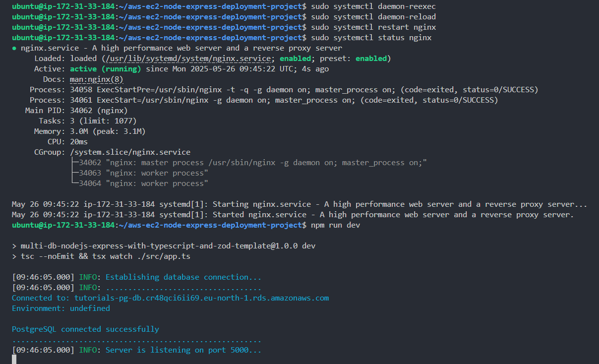The image size is (599, 364).
Task: Click "Server is listening on port 5000" message
Action: (x=183, y=350)
